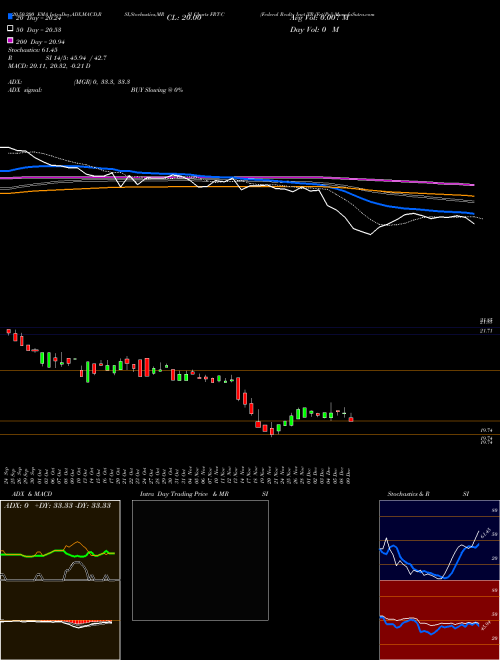
Task: Select the '20 Day - 20.24' legend text
Action: pos(39,18)
